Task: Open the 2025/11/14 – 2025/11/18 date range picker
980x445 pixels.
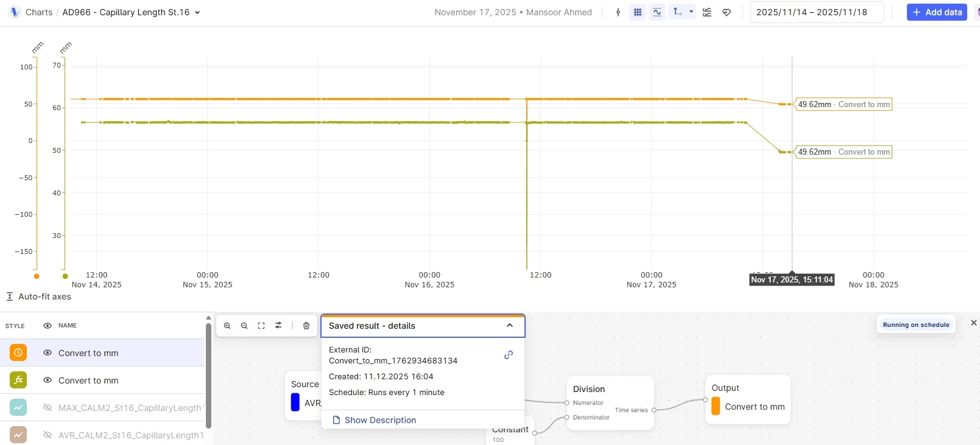Action: (817, 12)
